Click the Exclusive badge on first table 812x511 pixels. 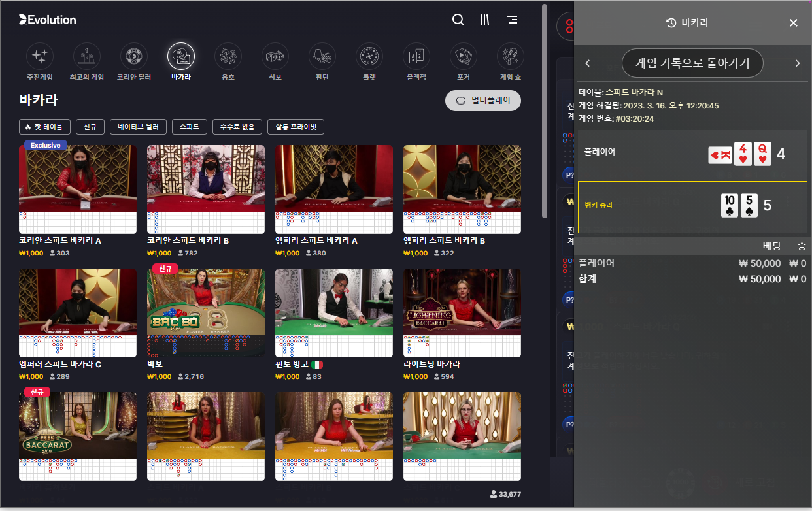pos(46,145)
